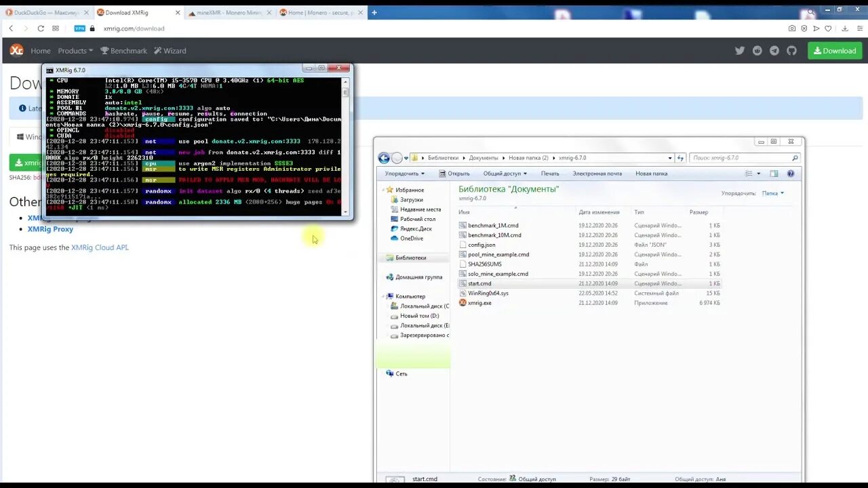The height and width of the screenshot is (488, 868).
Task: Open browser downloads icon
Action: coord(845,28)
